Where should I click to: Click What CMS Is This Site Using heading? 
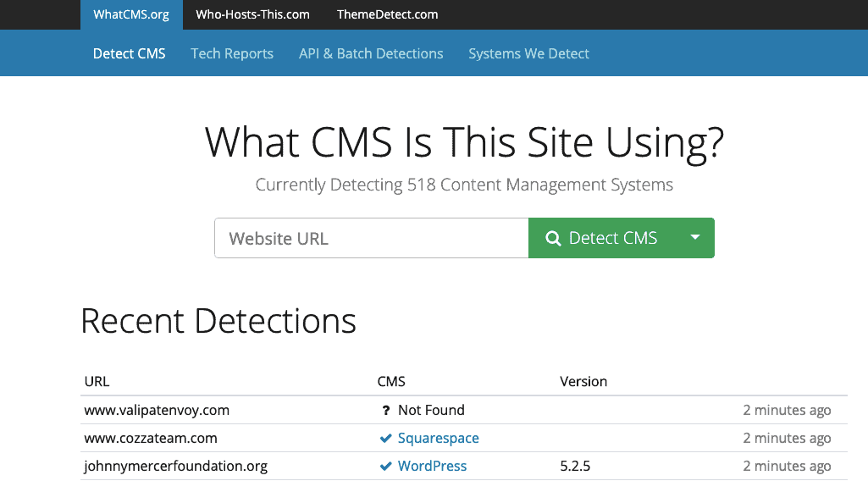coord(464,143)
